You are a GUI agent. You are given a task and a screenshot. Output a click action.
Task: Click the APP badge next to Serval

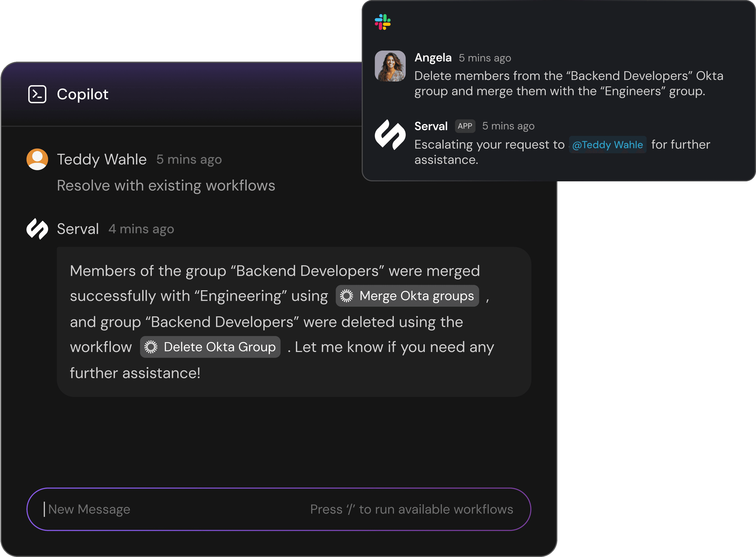point(465,126)
